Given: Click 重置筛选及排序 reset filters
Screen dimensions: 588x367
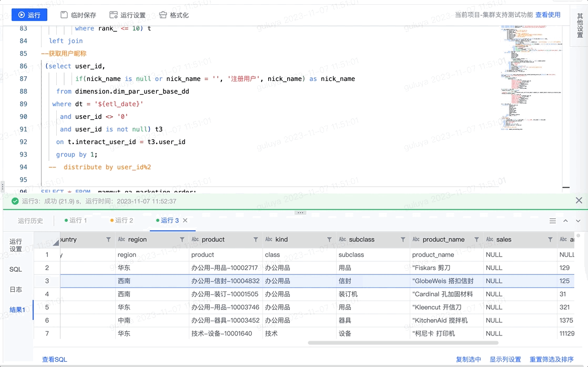Looking at the screenshot, I should click(551, 359).
